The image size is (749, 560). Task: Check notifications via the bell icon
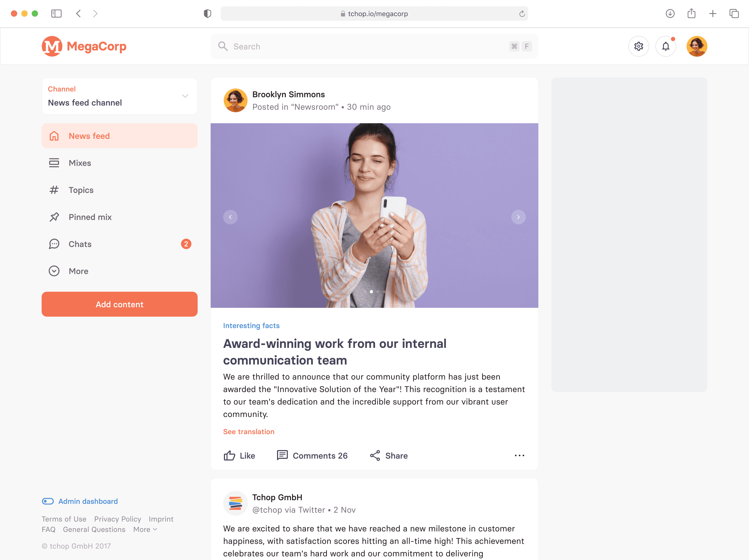[x=666, y=46]
